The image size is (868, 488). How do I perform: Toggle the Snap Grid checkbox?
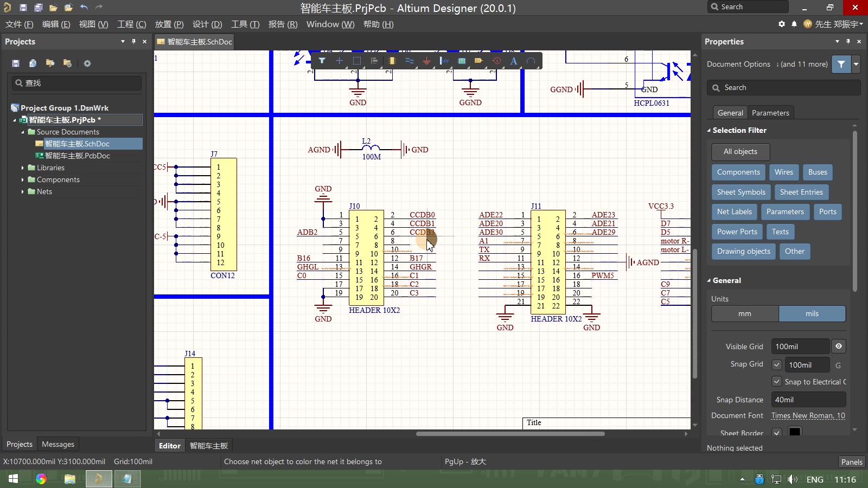777,364
